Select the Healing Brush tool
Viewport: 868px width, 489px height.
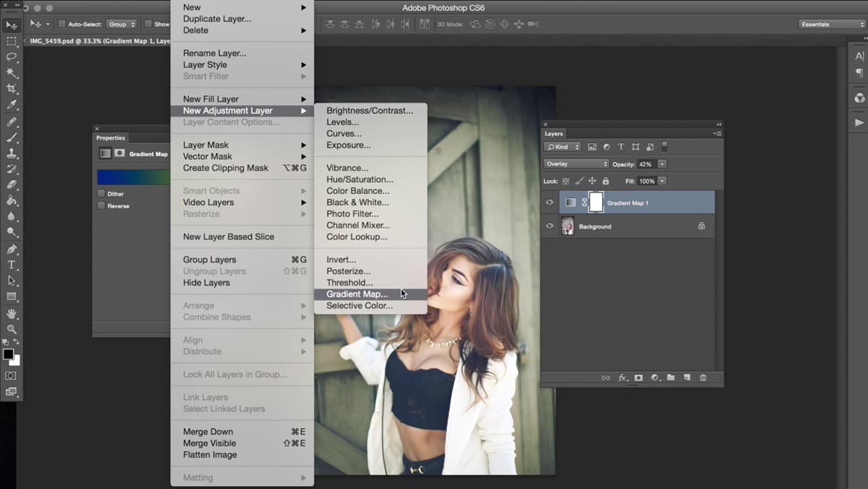pos(12,122)
